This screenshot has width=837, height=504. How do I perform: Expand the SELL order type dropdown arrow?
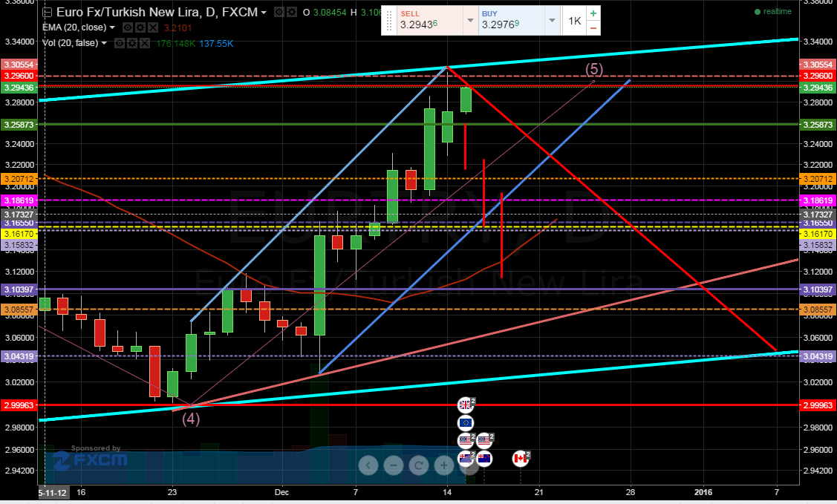(x=470, y=21)
